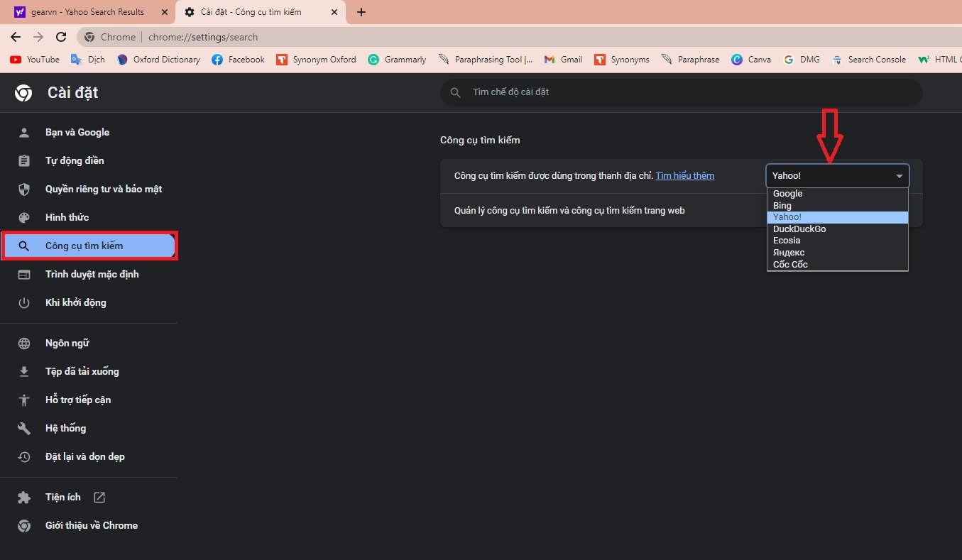Open DMG bookmark

[x=802, y=60]
